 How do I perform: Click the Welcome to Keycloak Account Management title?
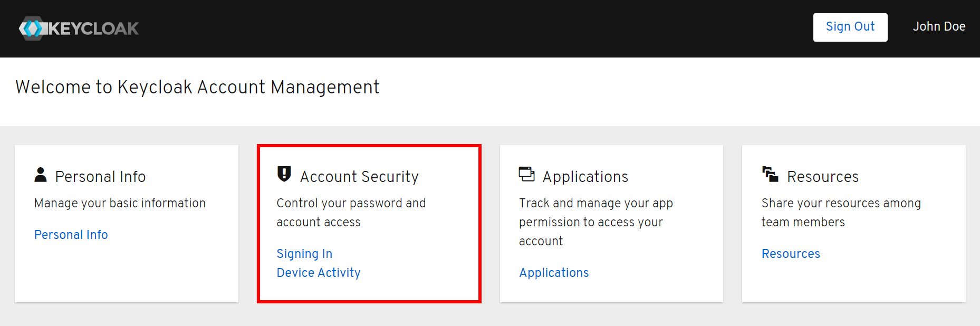(x=197, y=87)
